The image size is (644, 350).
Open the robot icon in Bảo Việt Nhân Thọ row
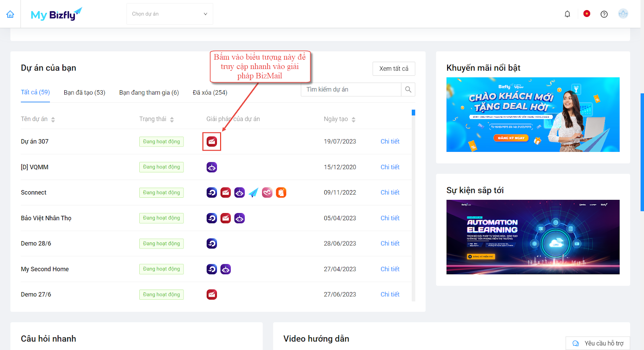tap(239, 218)
